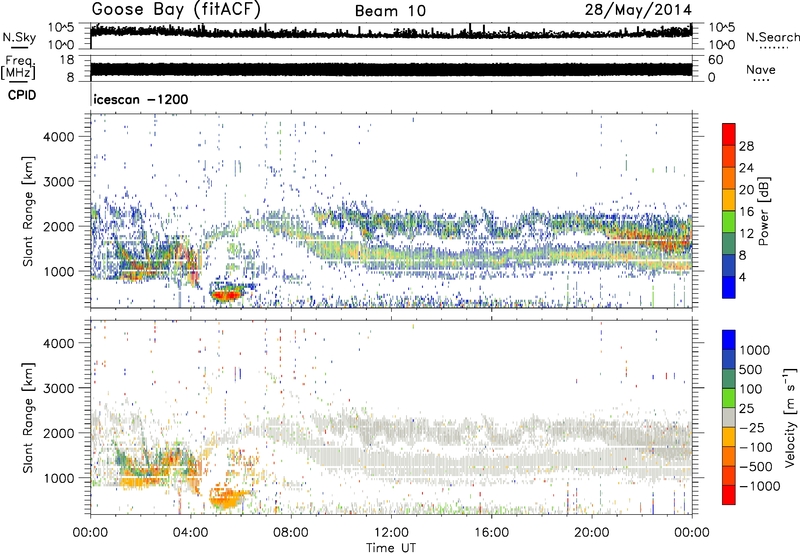Pick the light green 12–16 dB Power swatch
Screen dimensions: 800x554
(x=729, y=221)
